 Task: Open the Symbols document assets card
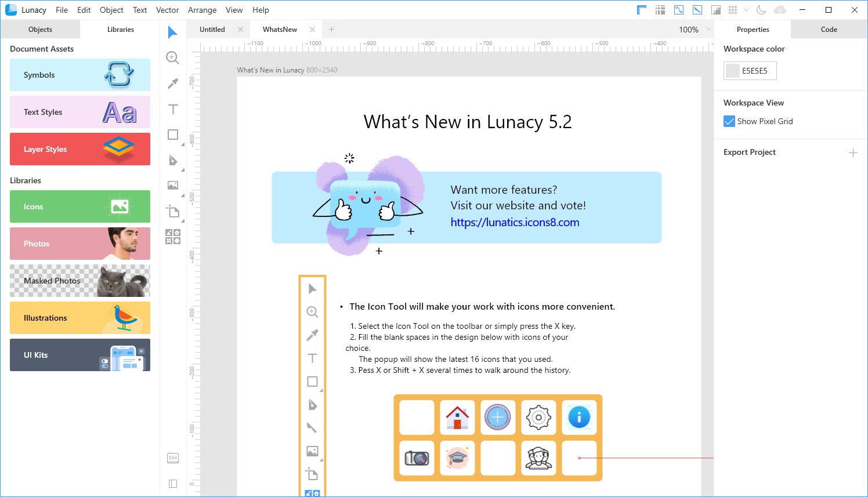pyautogui.click(x=80, y=75)
